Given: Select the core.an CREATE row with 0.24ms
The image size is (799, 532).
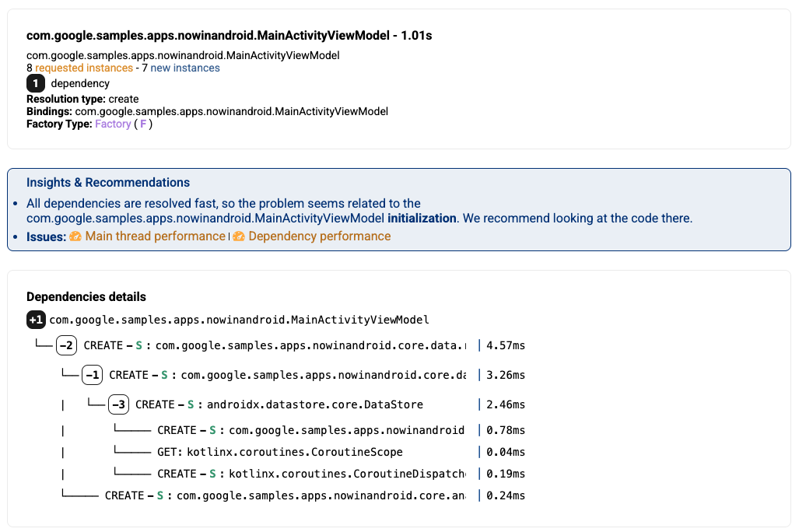Looking at the screenshot, I should tap(293, 495).
